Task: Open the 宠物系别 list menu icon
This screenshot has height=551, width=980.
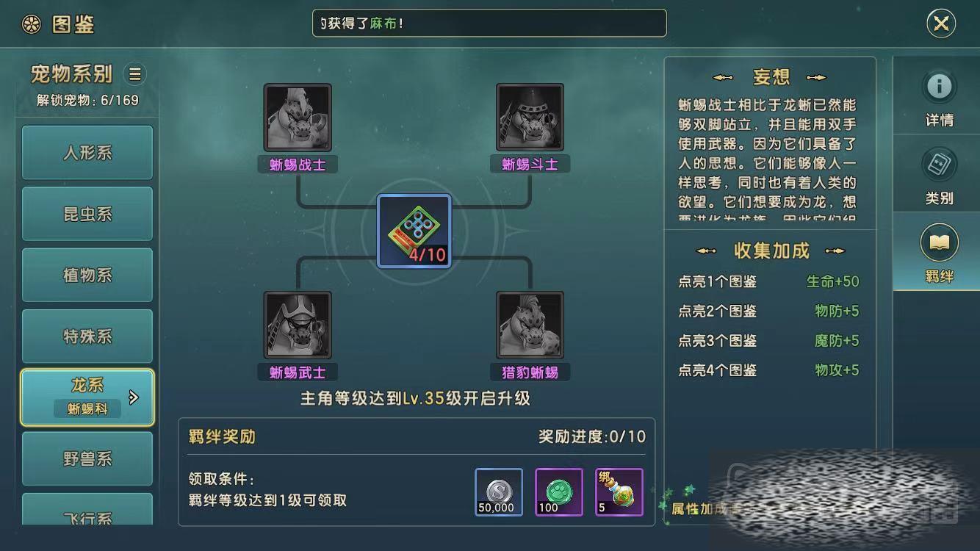Action: coord(134,73)
